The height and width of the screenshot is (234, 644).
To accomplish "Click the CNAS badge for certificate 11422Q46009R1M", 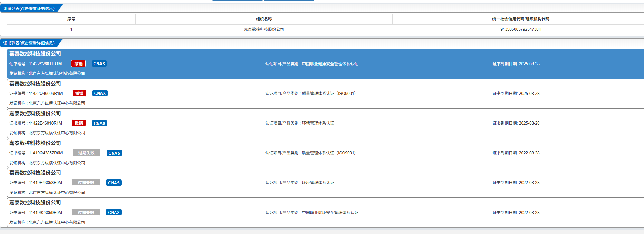I will point(100,94).
